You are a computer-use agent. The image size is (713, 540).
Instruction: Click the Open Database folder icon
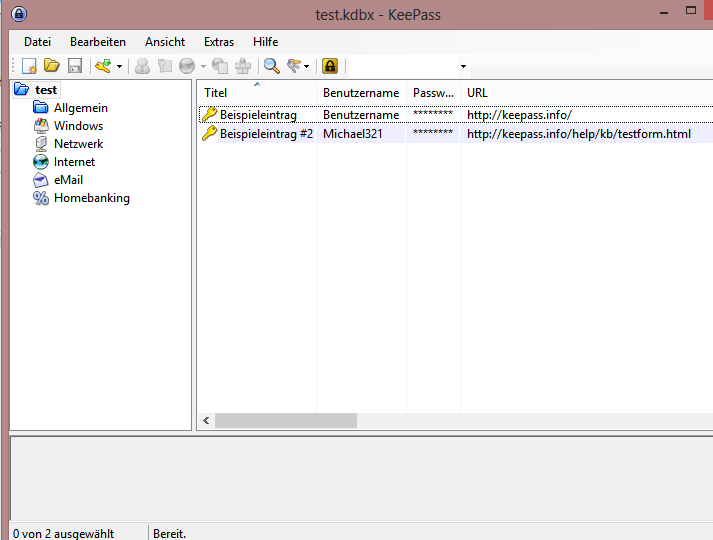51,66
